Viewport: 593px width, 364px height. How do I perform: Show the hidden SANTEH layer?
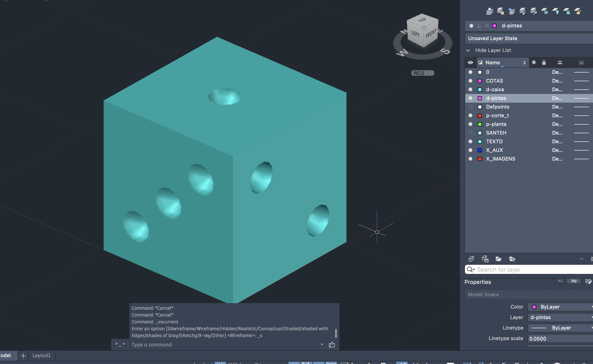470,133
